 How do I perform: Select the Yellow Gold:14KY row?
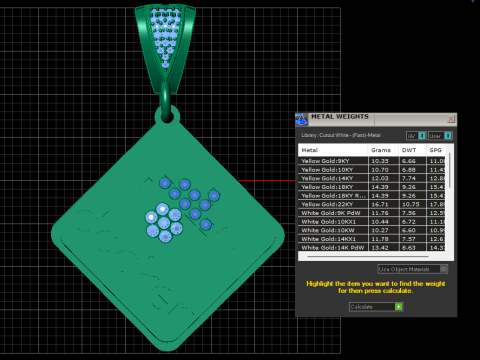tap(371, 178)
